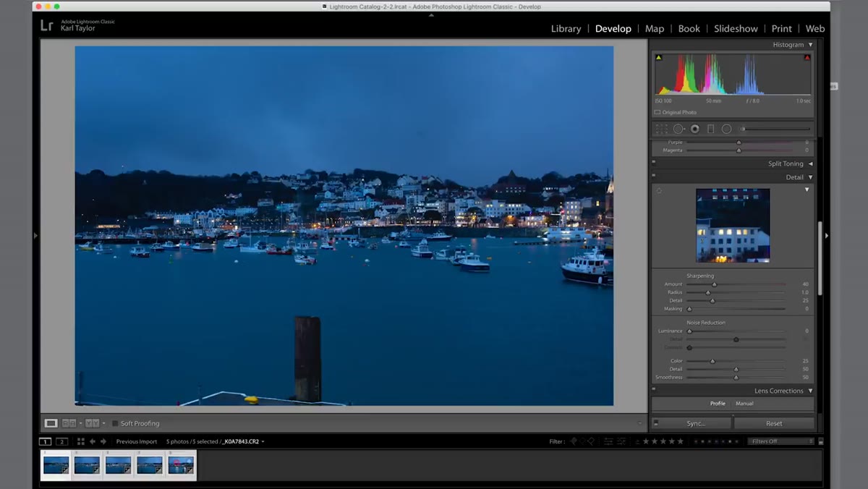This screenshot has height=489, width=868.
Task: Hide the left panel group arrow
Action: [35, 235]
